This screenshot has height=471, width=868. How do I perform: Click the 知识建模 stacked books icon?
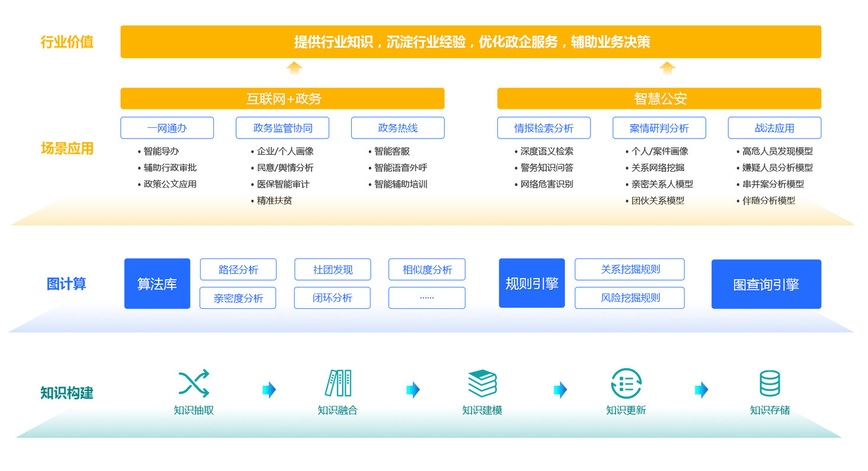coord(482,383)
